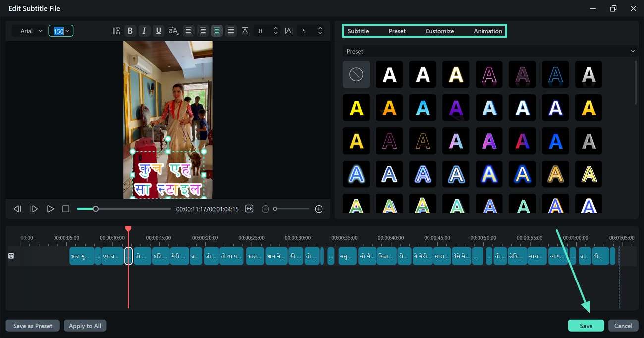Screen dimensions: 644x338
Task: Save the subtitle file changes
Action: pos(586,326)
